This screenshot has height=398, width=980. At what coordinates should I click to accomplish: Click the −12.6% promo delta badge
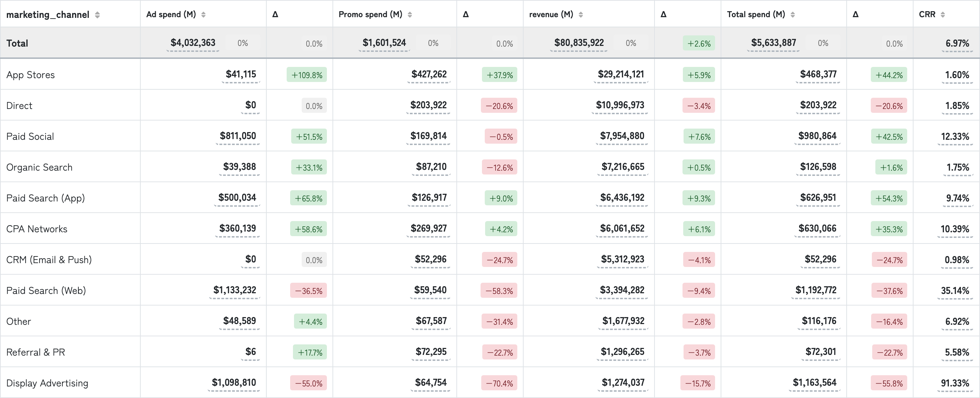pyautogui.click(x=499, y=167)
